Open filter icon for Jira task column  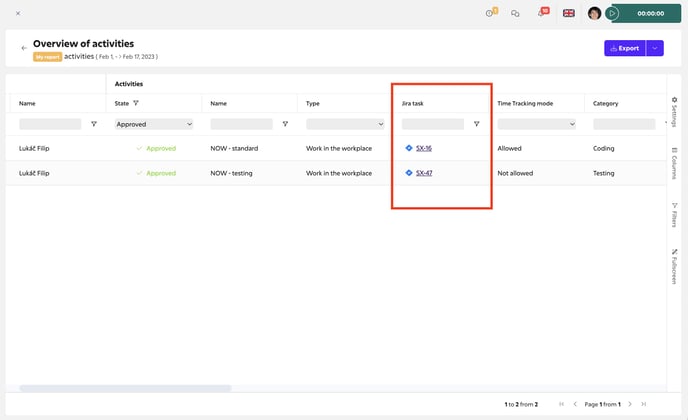[x=477, y=124]
